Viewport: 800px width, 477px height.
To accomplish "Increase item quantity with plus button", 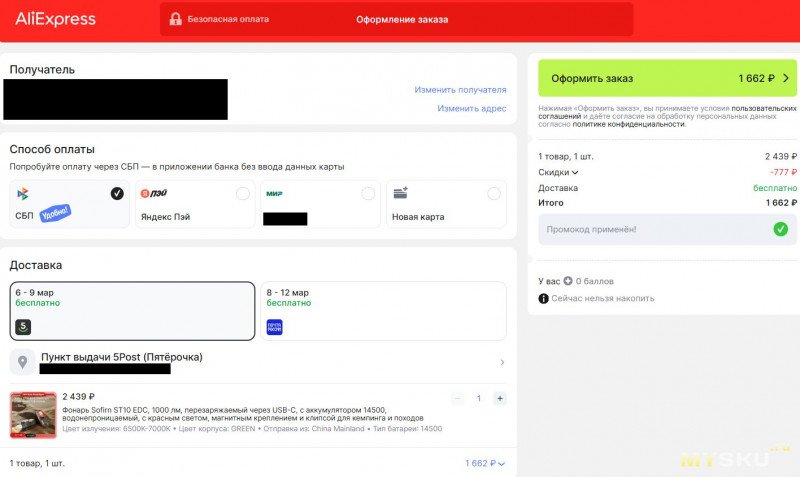I will 500,398.
